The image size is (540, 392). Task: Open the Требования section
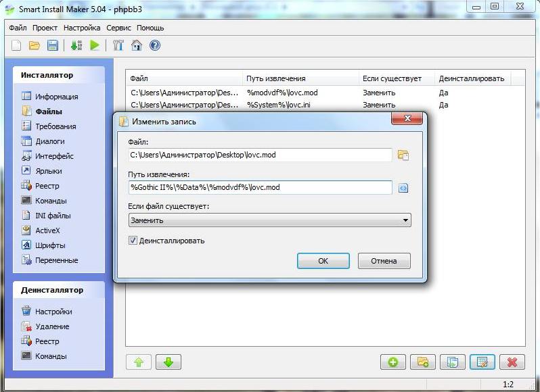(x=49, y=126)
